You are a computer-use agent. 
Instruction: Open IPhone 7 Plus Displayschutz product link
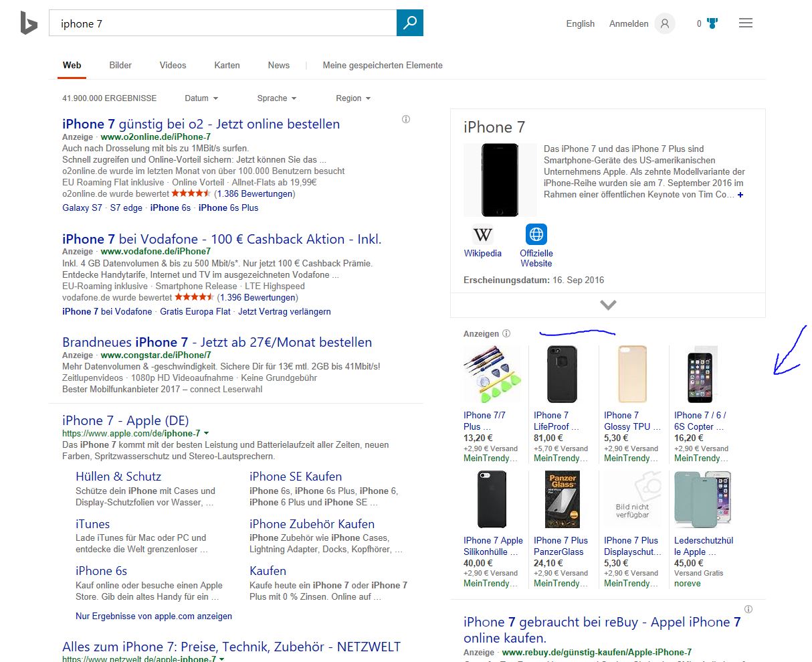click(631, 546)
